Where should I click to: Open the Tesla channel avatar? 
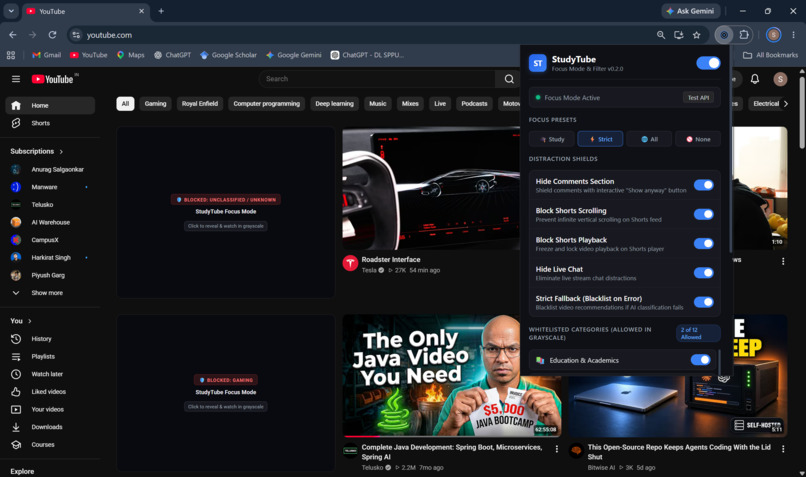click(350, 263)
